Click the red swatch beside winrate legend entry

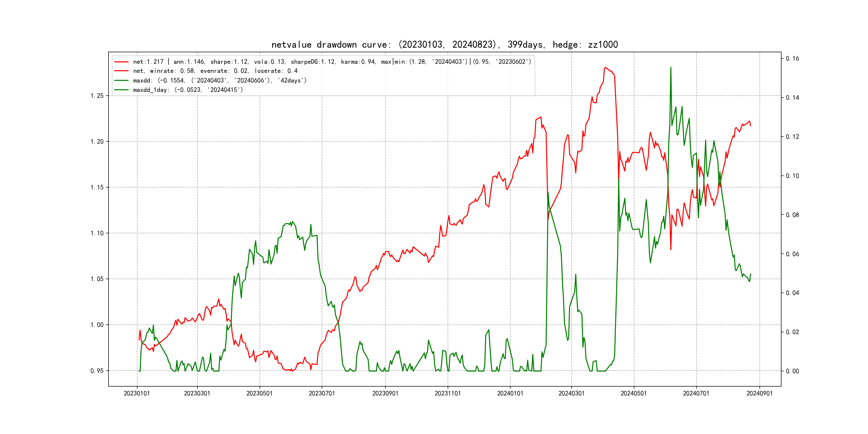click(121, 71)
